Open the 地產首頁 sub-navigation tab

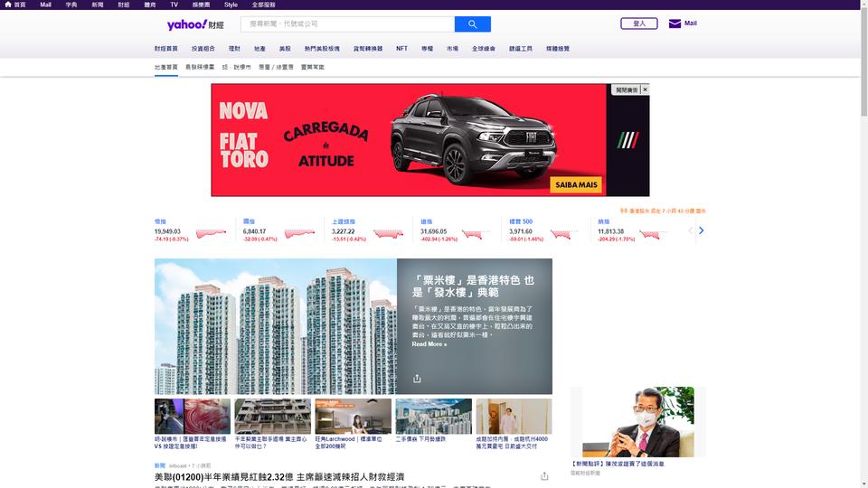(x=166, y=67)
